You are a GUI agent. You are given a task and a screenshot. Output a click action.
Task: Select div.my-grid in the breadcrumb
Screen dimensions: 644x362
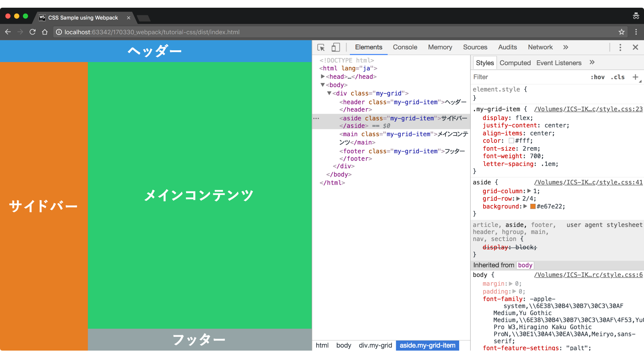click(x=375, y=345)
